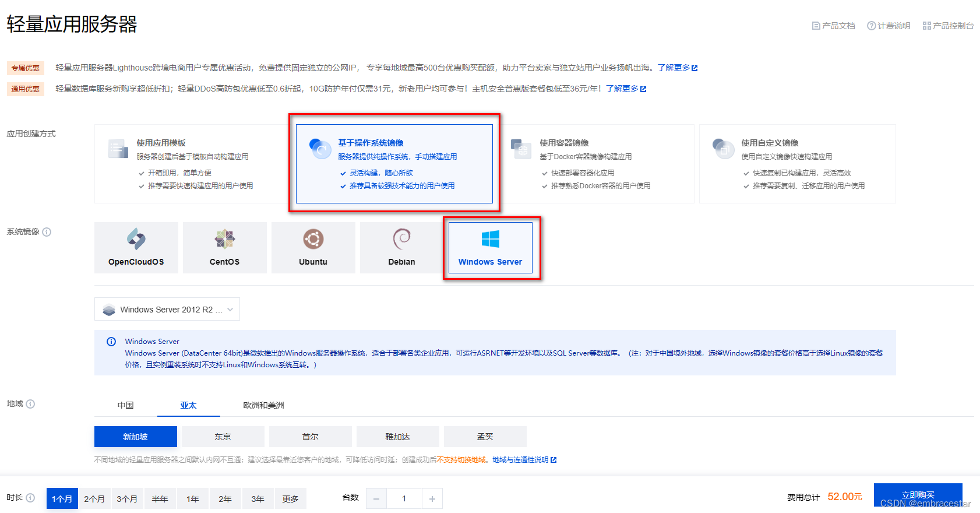Click info icon next to 时长
980x513 pixels.
pyautogui.click(x=30, y=498)
